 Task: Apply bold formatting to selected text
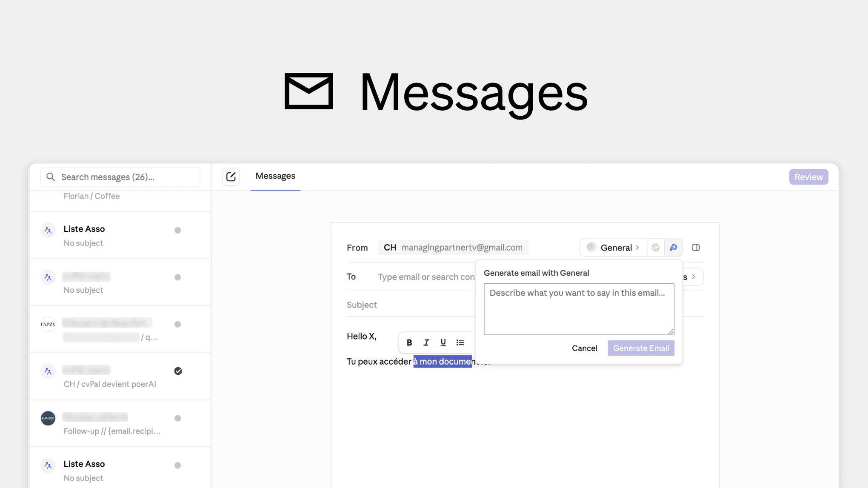coord(409,342)
